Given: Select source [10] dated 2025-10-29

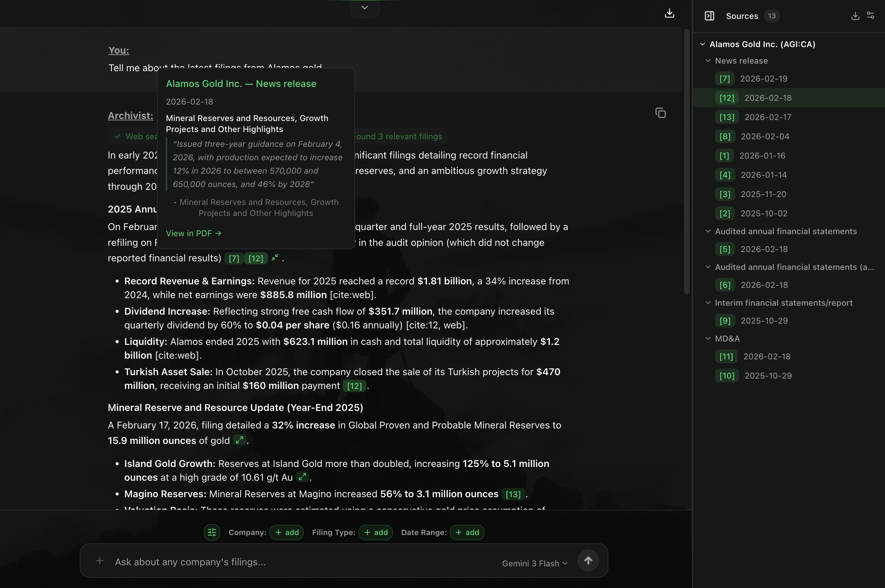Looking at the screenshot, I should [x=789, y=376].
